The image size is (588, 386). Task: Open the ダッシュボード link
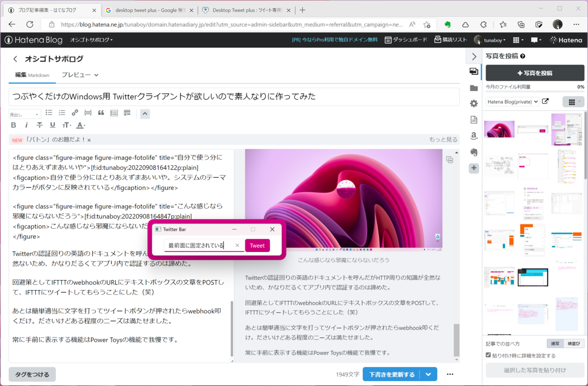click(x=406, y=40)
